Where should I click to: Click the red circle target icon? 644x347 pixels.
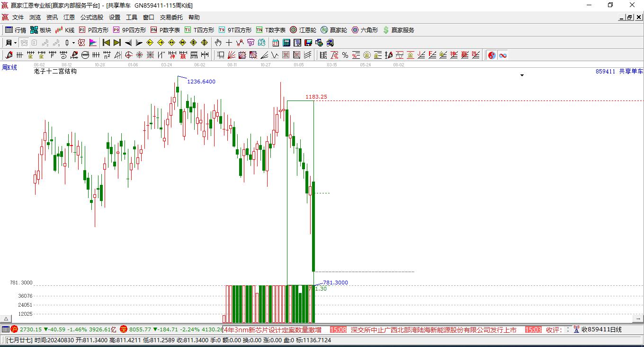click(x=129, y=55)
